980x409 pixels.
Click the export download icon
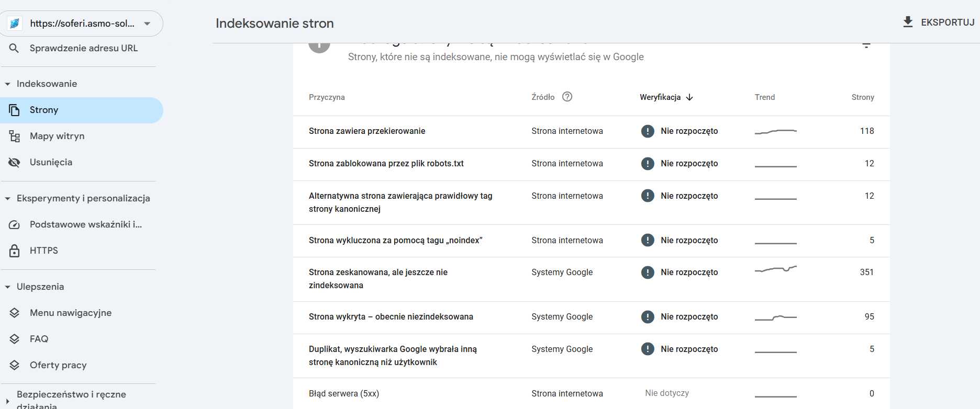[x=908, y=22]
